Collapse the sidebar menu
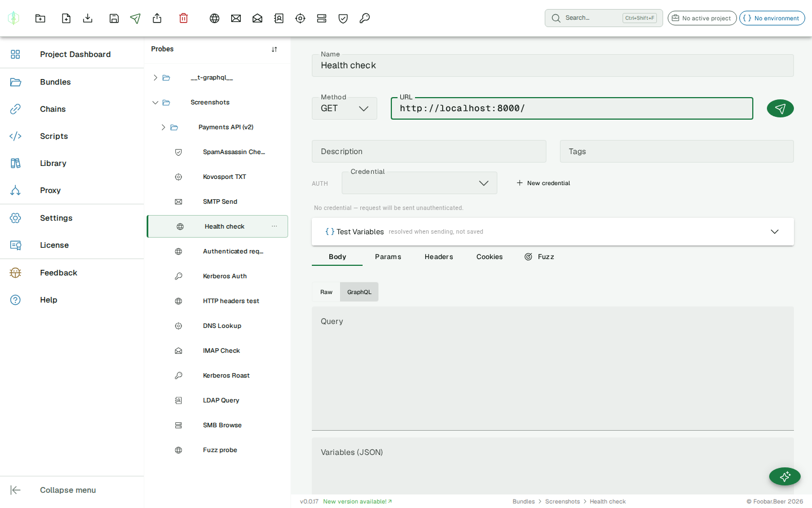This screenshot has height=508, width=812. point(72,490)
